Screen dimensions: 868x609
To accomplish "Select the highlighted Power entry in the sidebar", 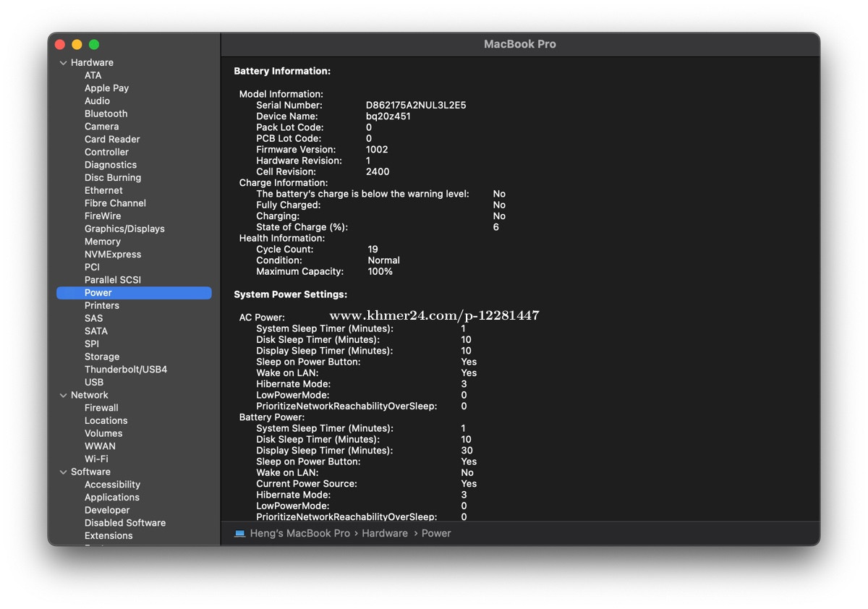I will (x=96, y=292).
